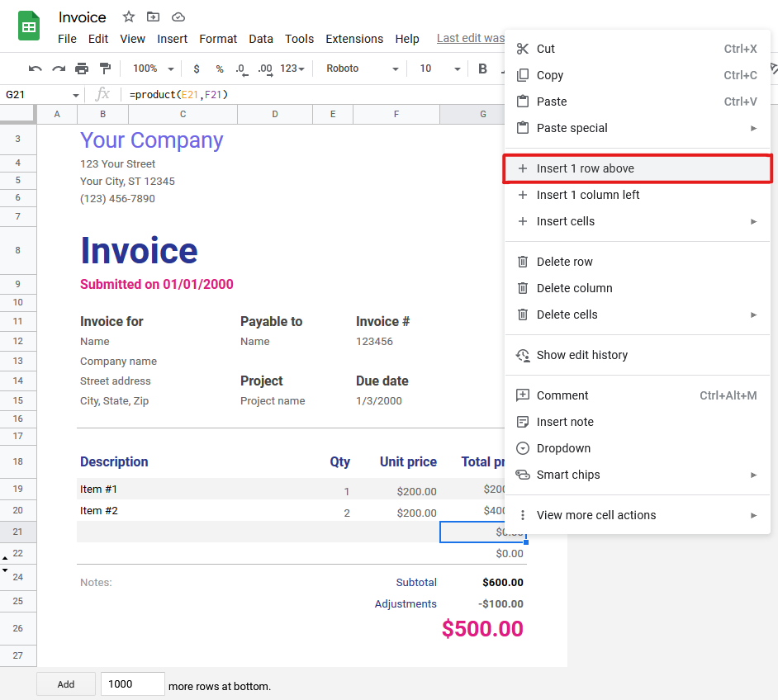Image resolution: width=778 pixels, height=700 pixels.
Task: Select row 21 header
Action: (18, 532)
